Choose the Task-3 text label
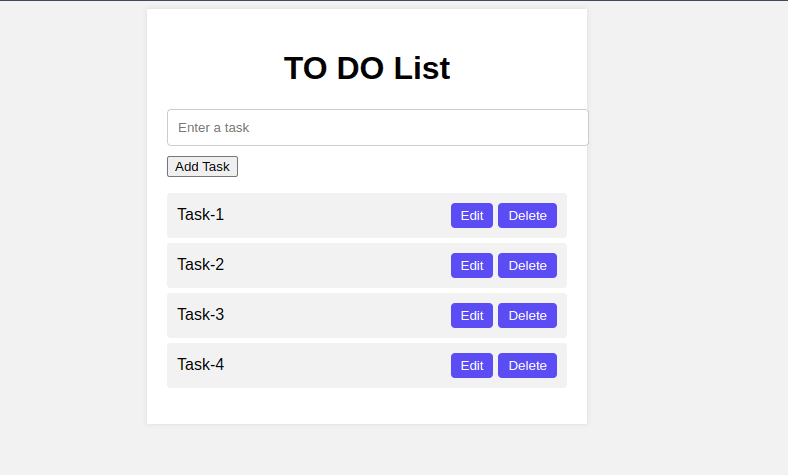This screenshot has width=788, height=475. 200,315
